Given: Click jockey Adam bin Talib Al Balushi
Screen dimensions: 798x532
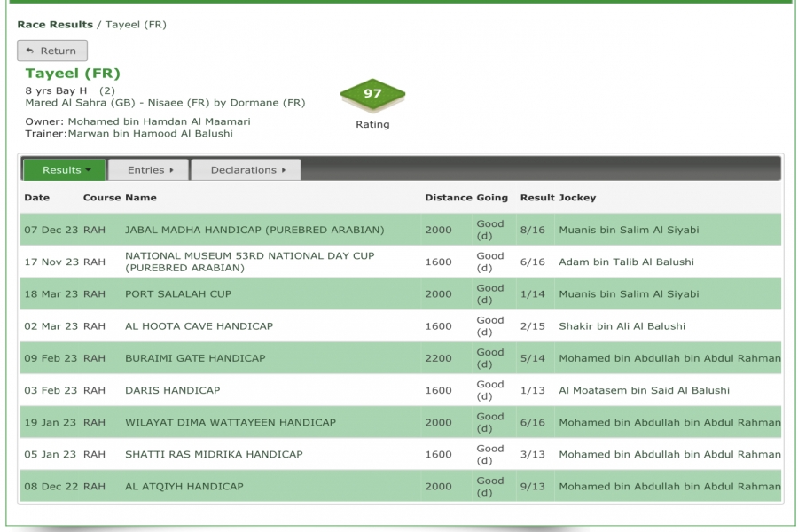Looking at the screenshot, I should 626,262.
